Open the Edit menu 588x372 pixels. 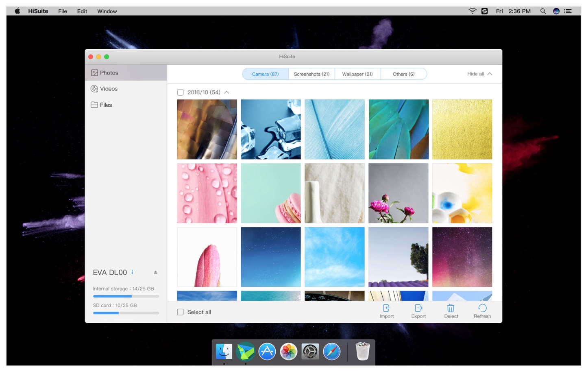click(82, 11)
